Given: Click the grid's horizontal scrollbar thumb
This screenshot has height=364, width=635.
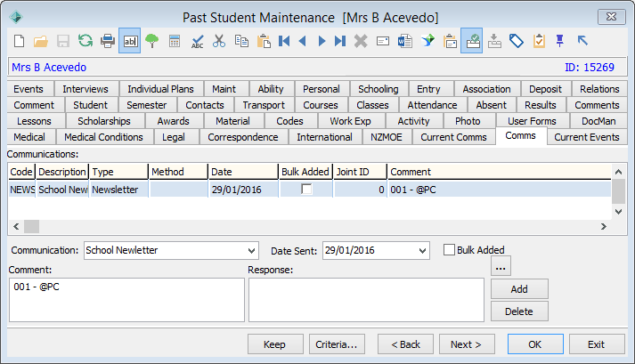Looking at the screenshot, I should coord(31,226).
